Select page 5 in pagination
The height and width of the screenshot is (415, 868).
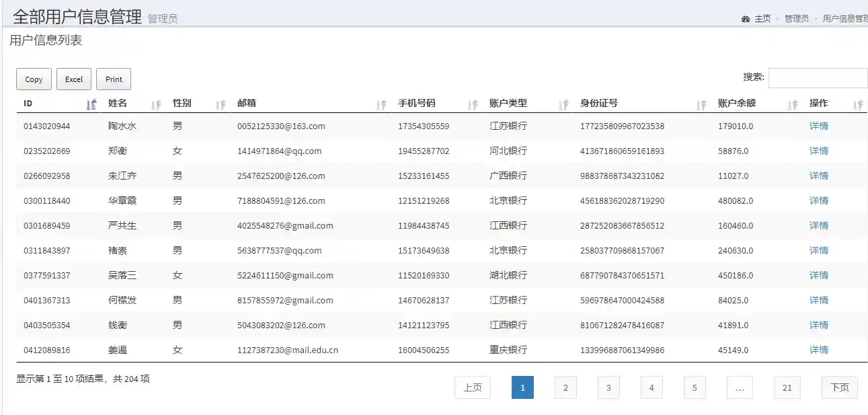(695, 387)
